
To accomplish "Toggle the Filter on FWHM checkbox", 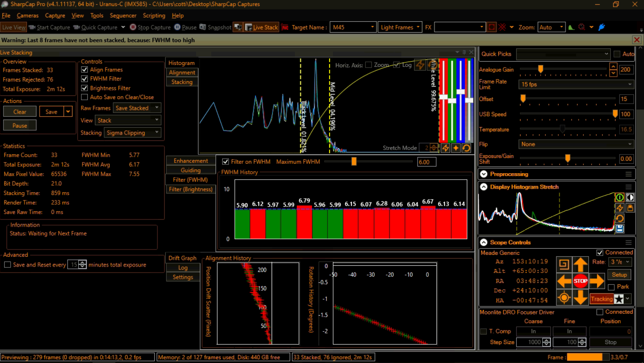I will 225,162.
